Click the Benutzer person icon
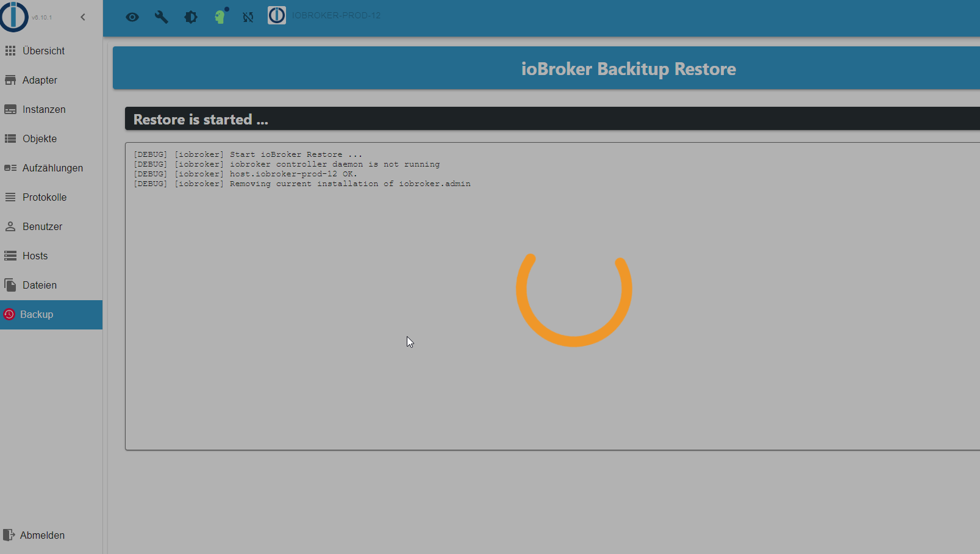Viewport: 980px width, 554px height. 10,226
